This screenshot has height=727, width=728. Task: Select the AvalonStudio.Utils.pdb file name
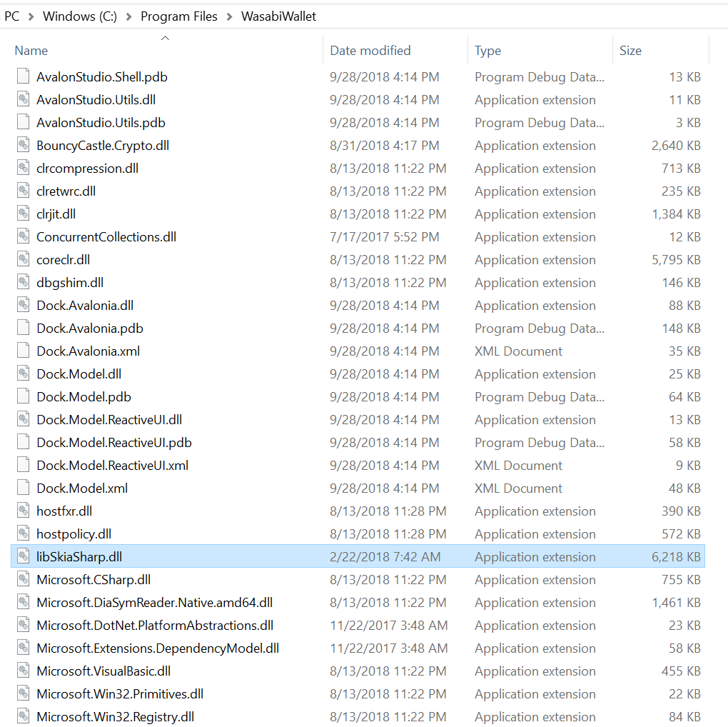point(101,123)
